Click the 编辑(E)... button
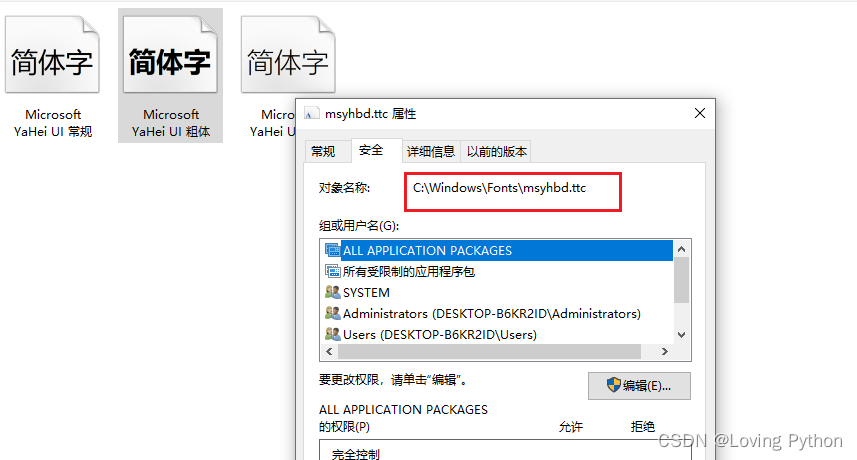This screenshot has height=460, width=857. [x=639, y=386]
